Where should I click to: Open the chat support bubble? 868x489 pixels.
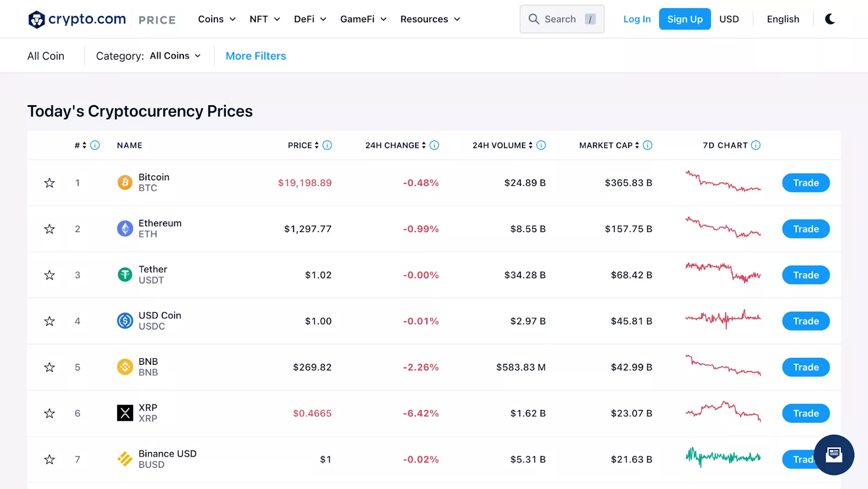(834, 455)
